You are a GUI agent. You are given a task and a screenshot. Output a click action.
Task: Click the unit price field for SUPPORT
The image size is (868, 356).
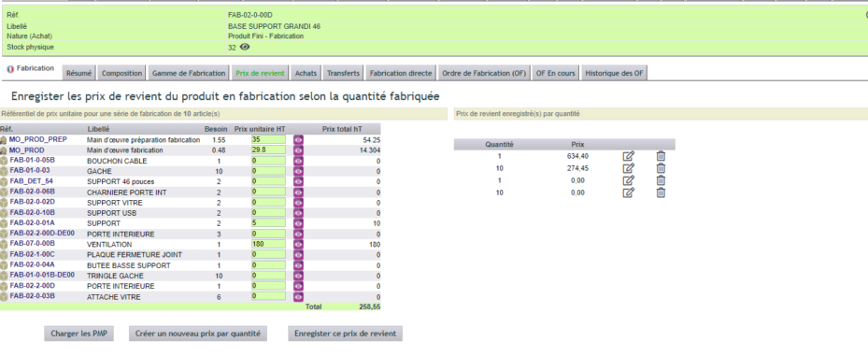pos(268,223)
